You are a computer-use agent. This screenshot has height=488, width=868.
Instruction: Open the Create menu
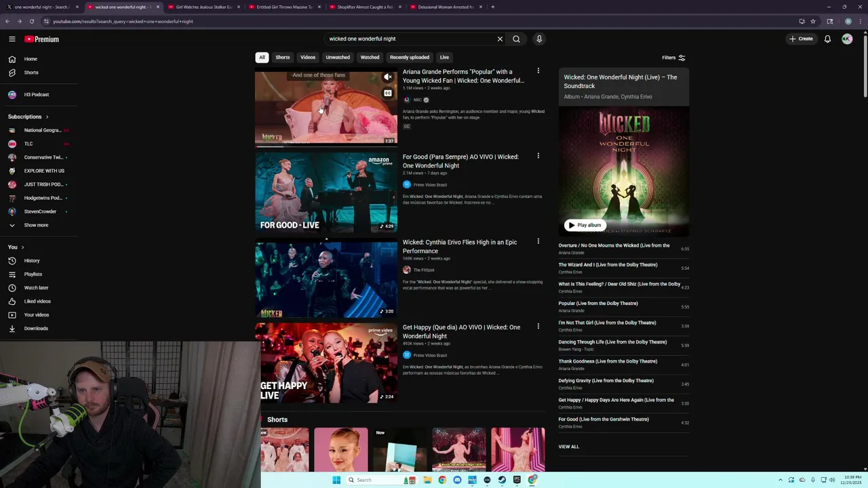click(x=801, y=39)
